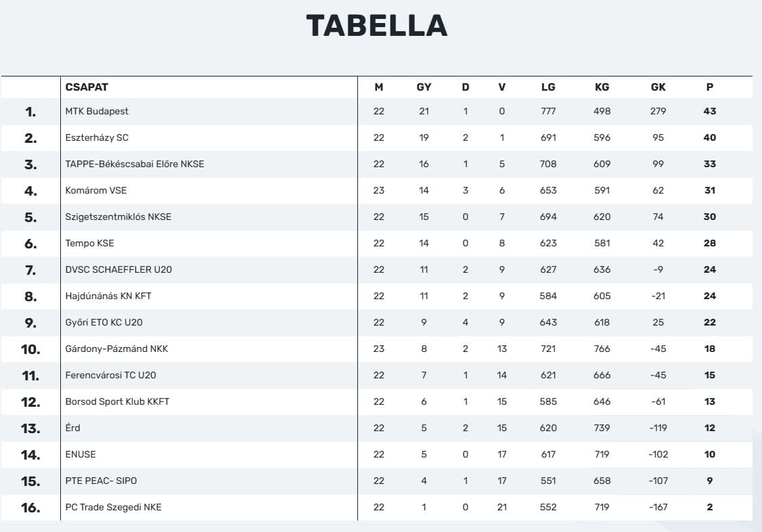762x532 pixels.
Task: Click the MTK Budapest team name
Action: (97, 111)
